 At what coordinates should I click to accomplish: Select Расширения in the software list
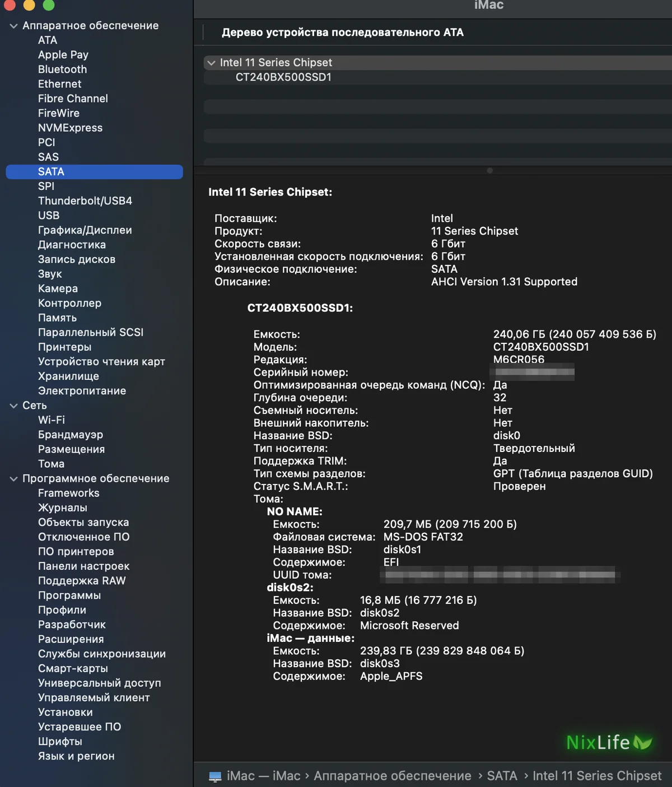tap(71, 639)
